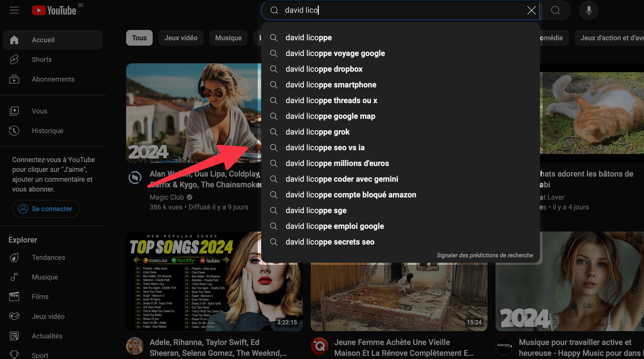
Task: Clear the search field with the X
Action: pos(531,10)
